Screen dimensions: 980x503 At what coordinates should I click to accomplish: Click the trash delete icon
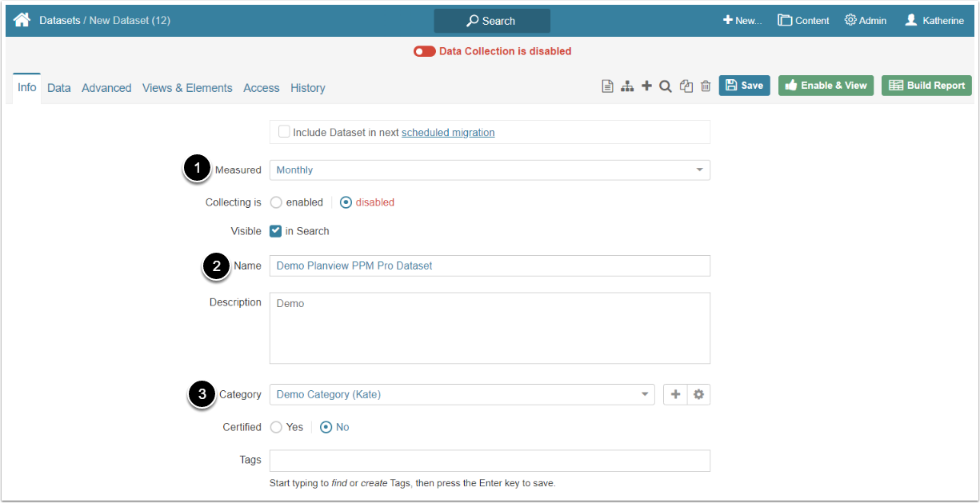[x=706, y=86]
